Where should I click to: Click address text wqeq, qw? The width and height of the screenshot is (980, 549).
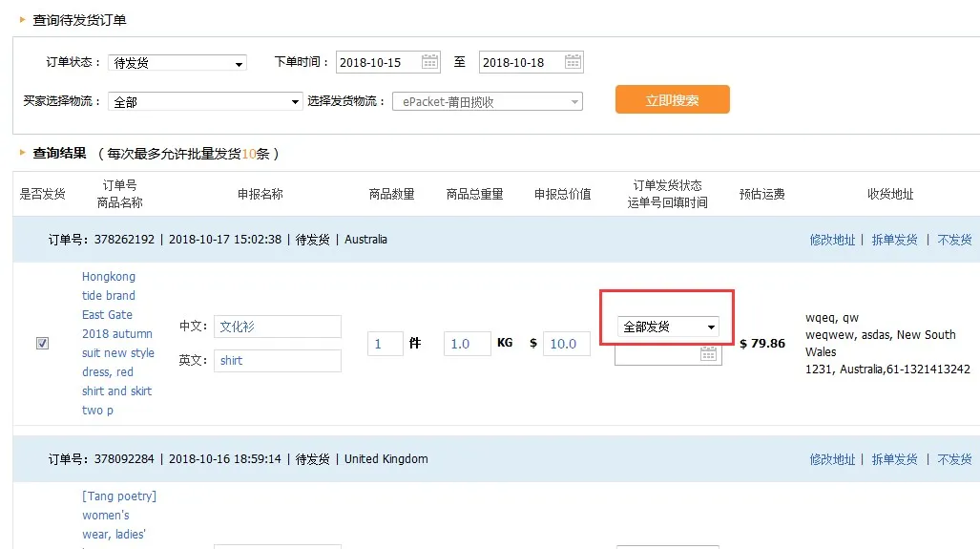[832, 318]
